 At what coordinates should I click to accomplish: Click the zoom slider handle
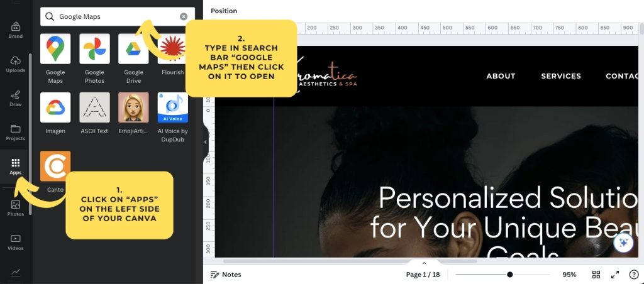point(509,275)
